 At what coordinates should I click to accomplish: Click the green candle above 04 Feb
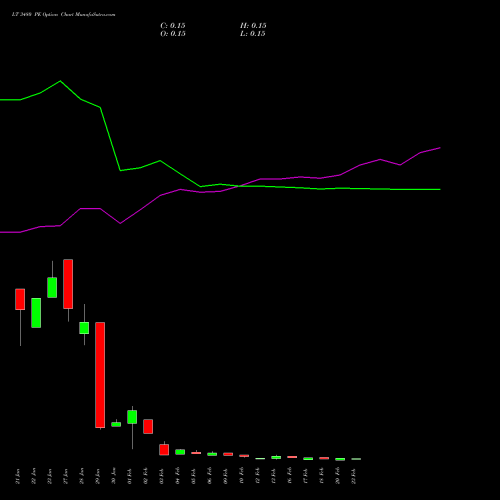(x=180, y=452)
